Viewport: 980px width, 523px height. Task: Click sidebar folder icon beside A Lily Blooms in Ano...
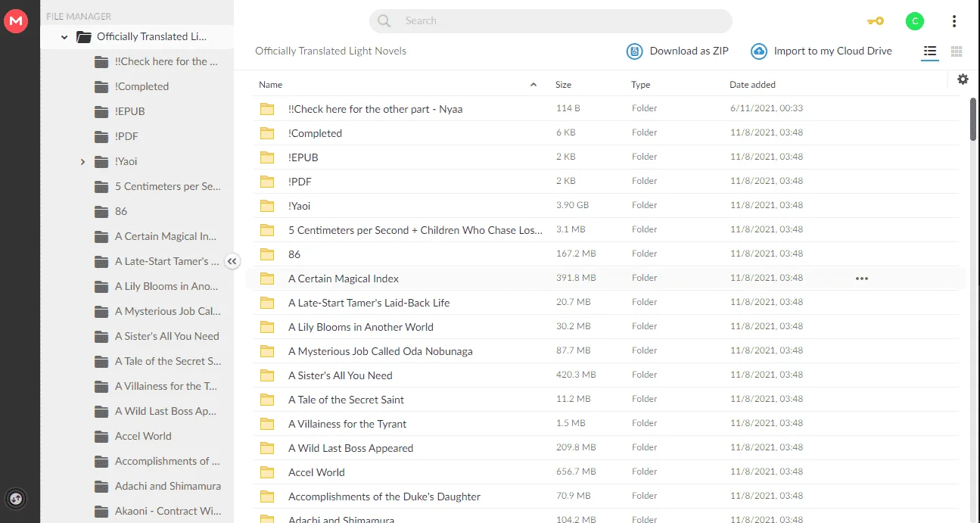pyautogui.click(x=101, y=286)
